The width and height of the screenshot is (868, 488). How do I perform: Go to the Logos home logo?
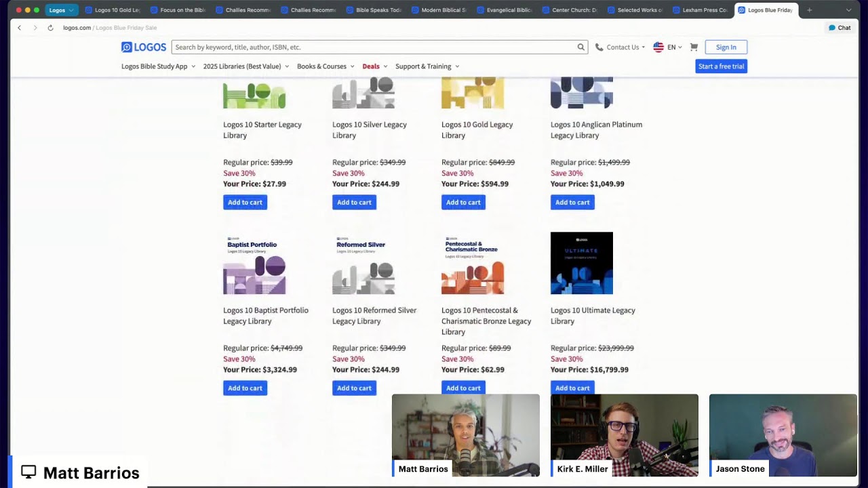coord(144,47)
